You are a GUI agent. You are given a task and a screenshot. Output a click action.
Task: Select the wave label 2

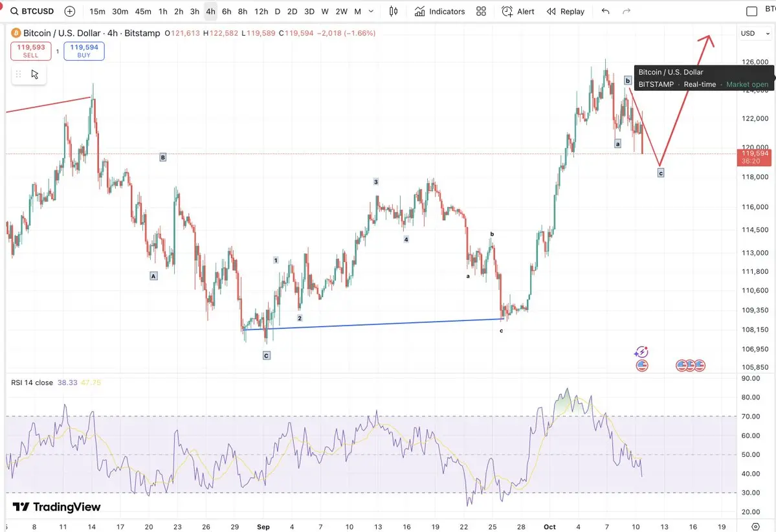(300, 318)
